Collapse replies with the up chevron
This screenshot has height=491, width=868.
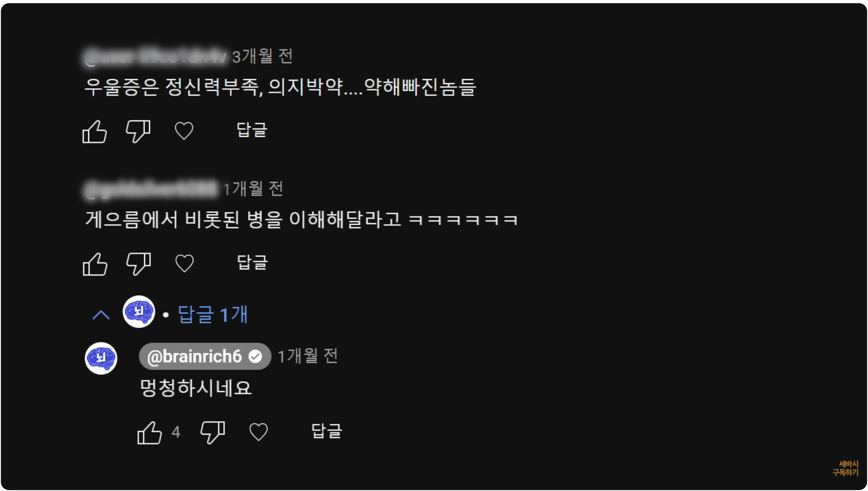[101, 315]
